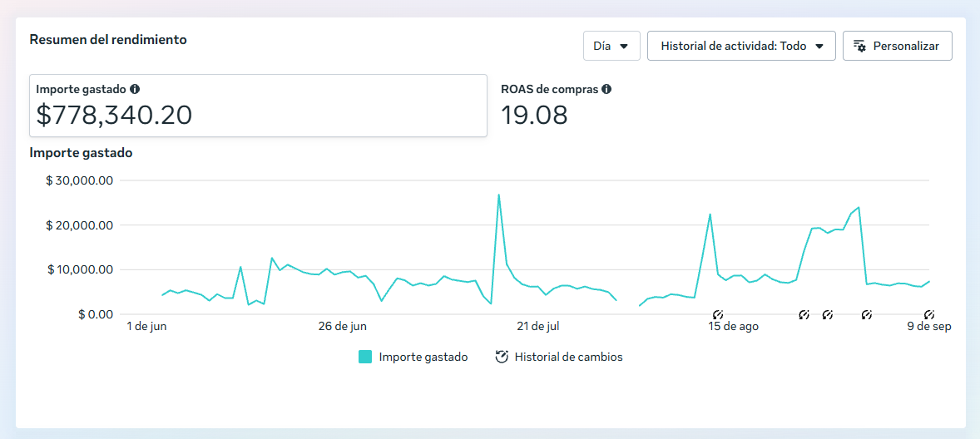Click the change history marker at 9 de sep
Screen dimensions: 980x439
pos(928,314)
